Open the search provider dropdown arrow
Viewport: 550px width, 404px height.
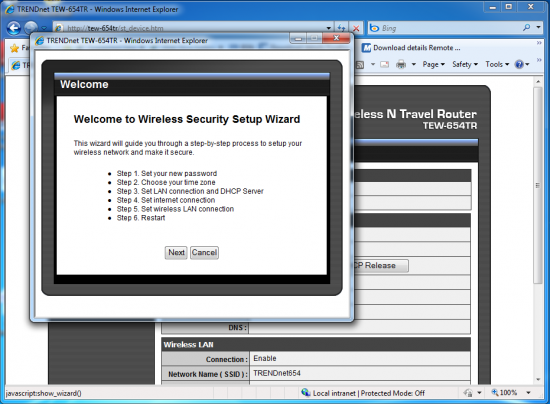pos(538,27)
